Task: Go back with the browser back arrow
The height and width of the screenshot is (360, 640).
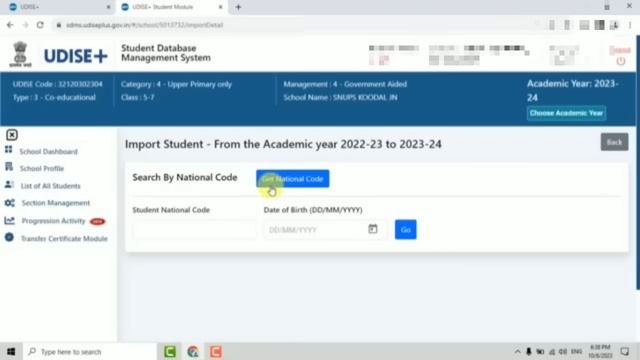Action: pyautogui.click(x=10, y=25)
